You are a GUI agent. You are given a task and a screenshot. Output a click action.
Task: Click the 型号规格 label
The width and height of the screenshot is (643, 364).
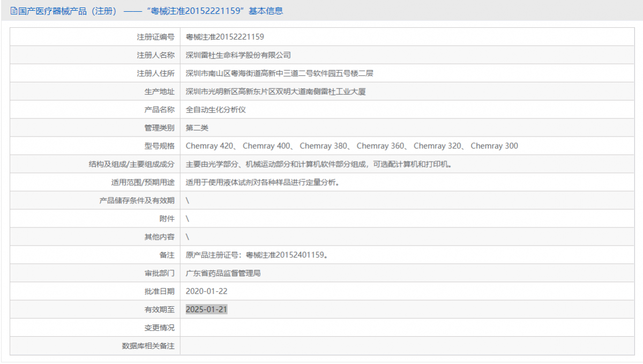pos(160,146)
